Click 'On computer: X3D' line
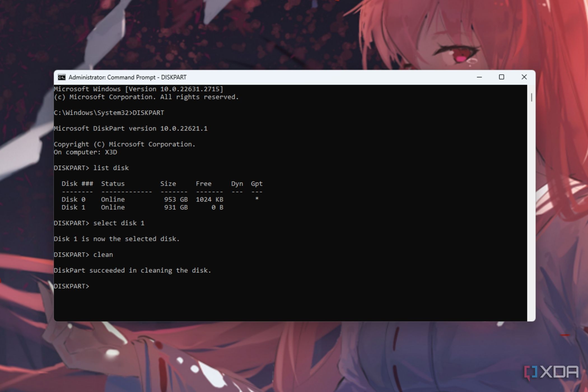Image resolution: width=588 pixels, height=392 pixels. (x=85, y=152)
